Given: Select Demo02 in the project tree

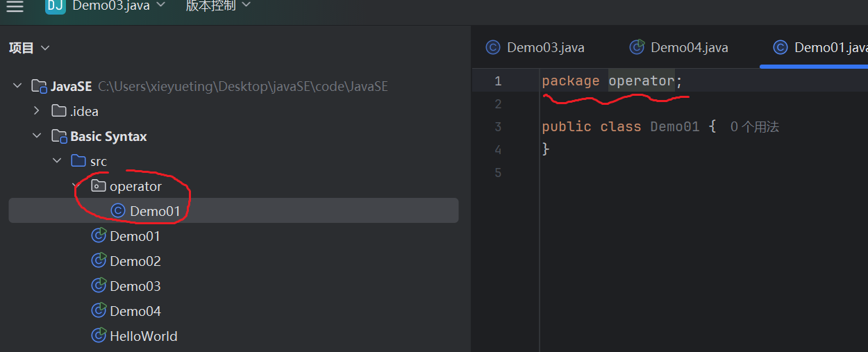Looking at the screenshot, I should click(x=135, y=261).
